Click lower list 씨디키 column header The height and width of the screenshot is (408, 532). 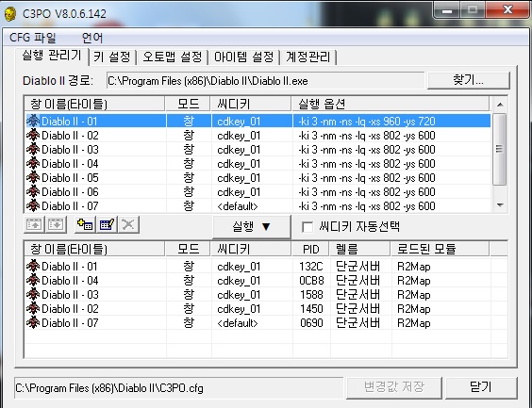point(251,249)
